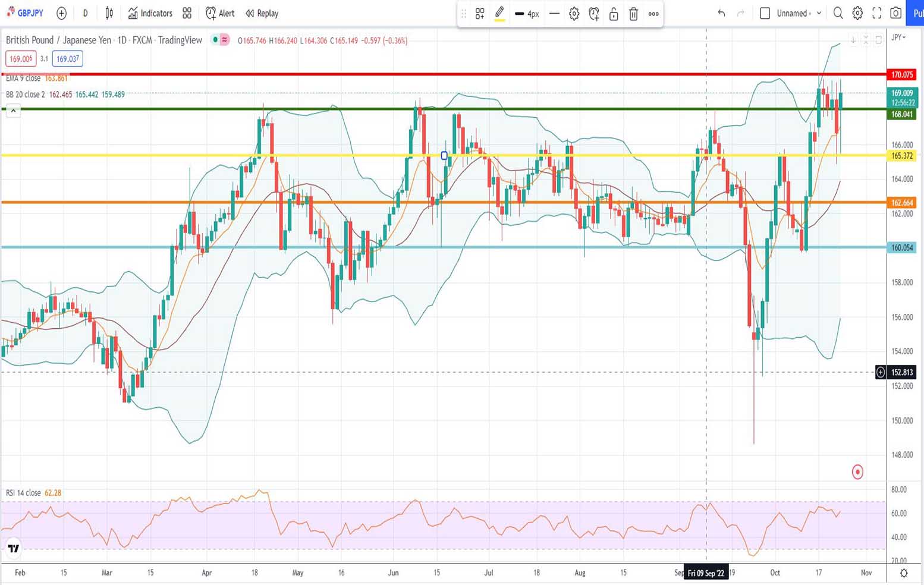Change drawing color under the pencil tool
This screenshot has height=585, width=924.
(499, 19)
